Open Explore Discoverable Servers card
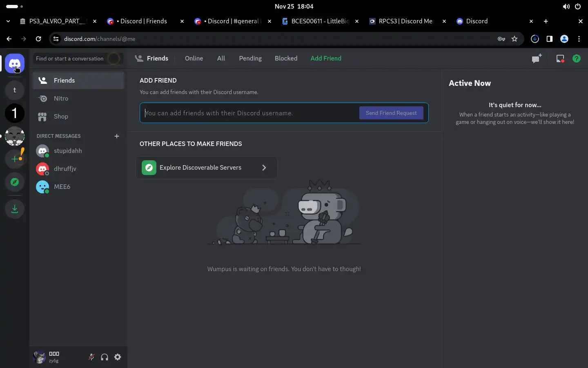Screen dimensions: 588x368 [x=207, y=168]
